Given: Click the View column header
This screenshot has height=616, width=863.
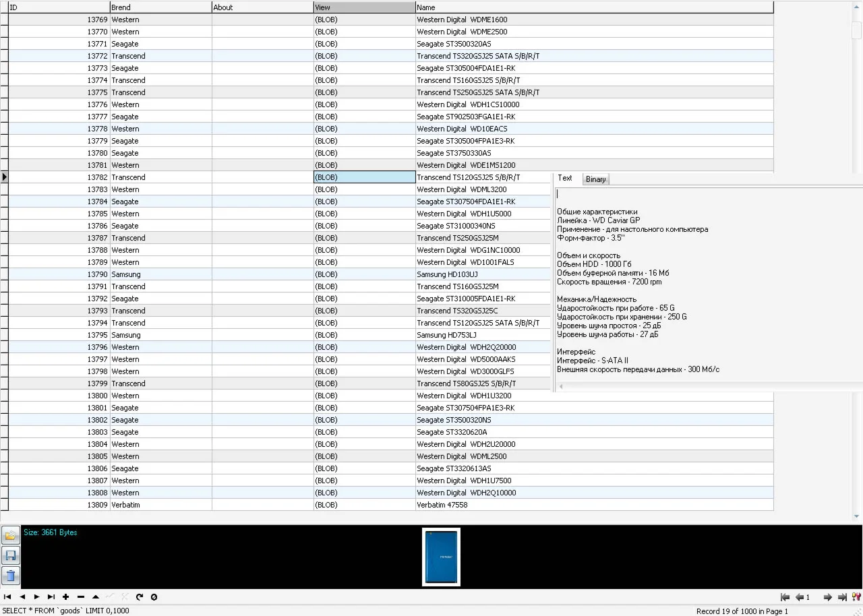Looking at the screenshot, I should tap(365, 7).
